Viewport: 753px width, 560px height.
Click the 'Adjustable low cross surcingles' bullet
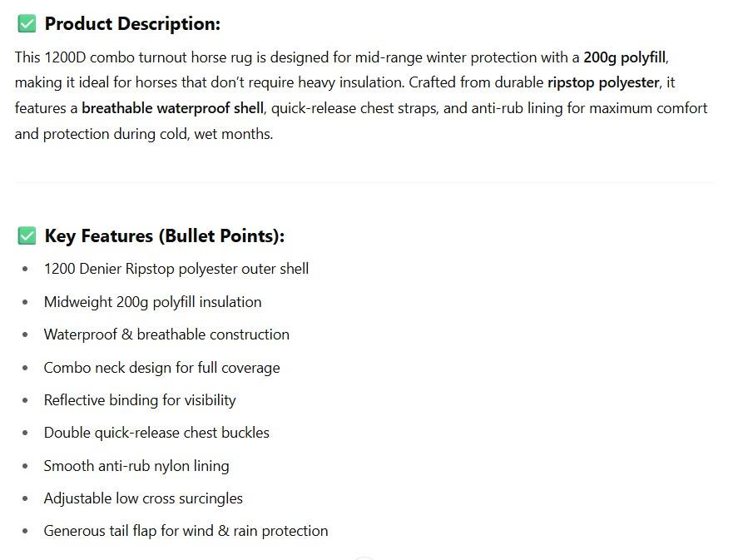143,498
